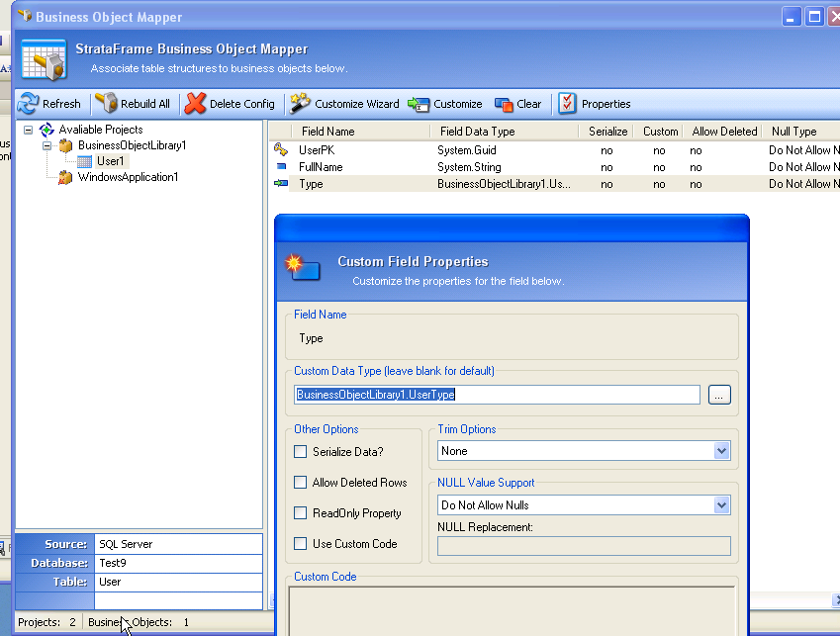
Task: Select the User1 table icon in tree
Action: [86, 161]
